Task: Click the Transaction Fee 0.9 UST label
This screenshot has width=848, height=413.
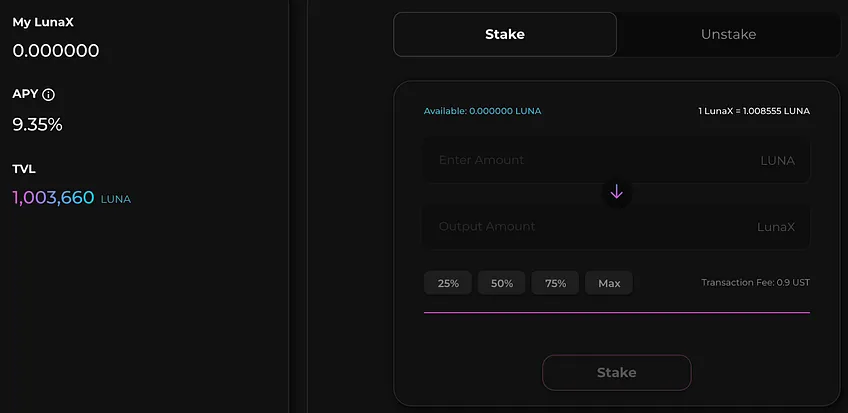Action: [756, 282]
